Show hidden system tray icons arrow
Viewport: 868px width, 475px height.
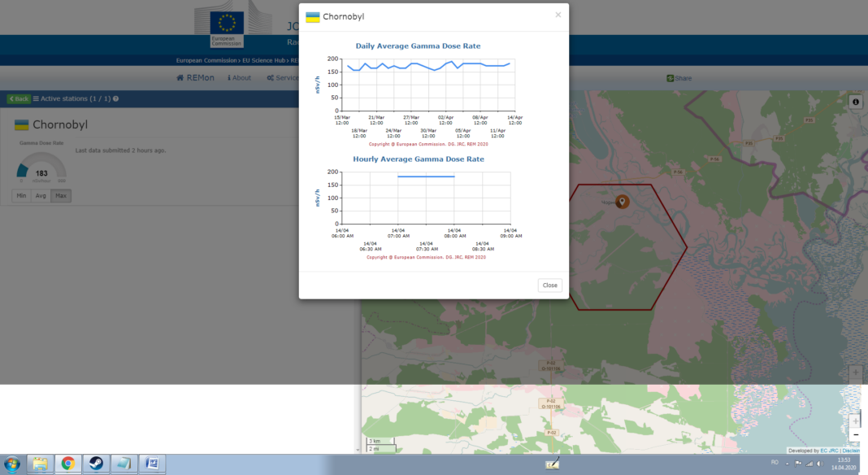(787, 464)
